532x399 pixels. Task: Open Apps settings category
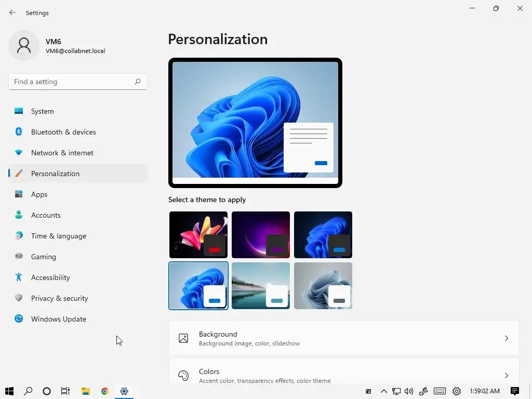[x=78, y=194]
